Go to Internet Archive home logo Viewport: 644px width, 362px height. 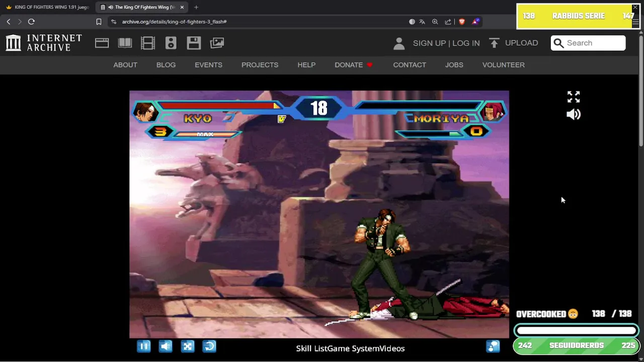(44, 43)
